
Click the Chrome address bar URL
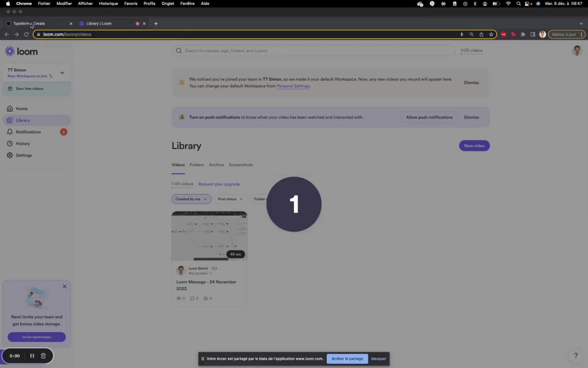67,34
